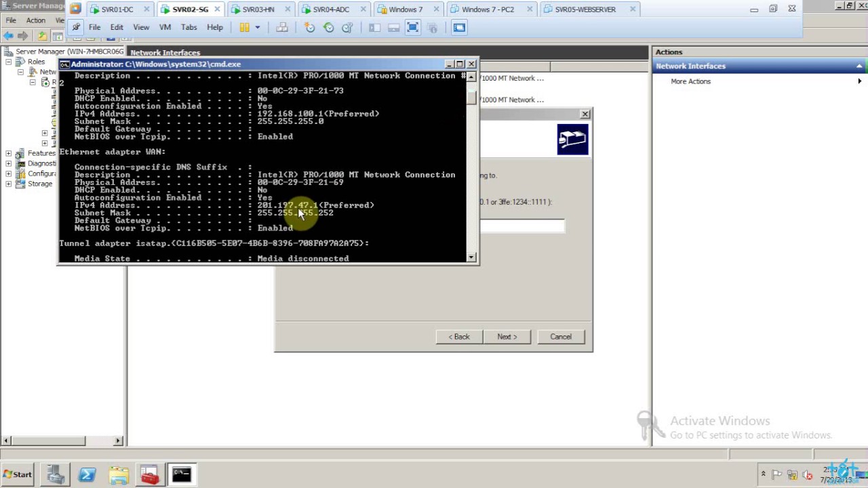Select Storage in Server Manager tree
Viewport: 868px width, 488px height.
[x=40, y=184]
